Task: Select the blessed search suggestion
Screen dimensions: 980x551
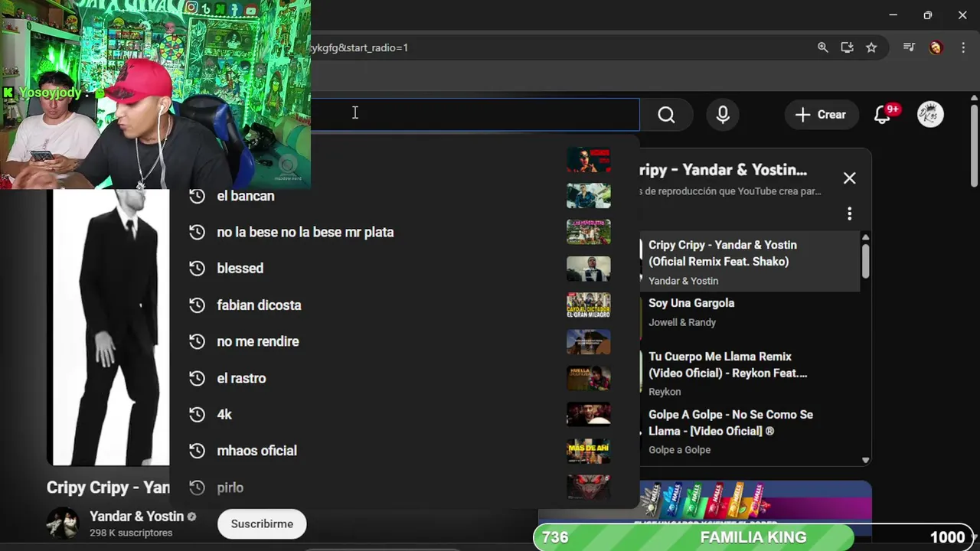Action: [x=404, y=269]
